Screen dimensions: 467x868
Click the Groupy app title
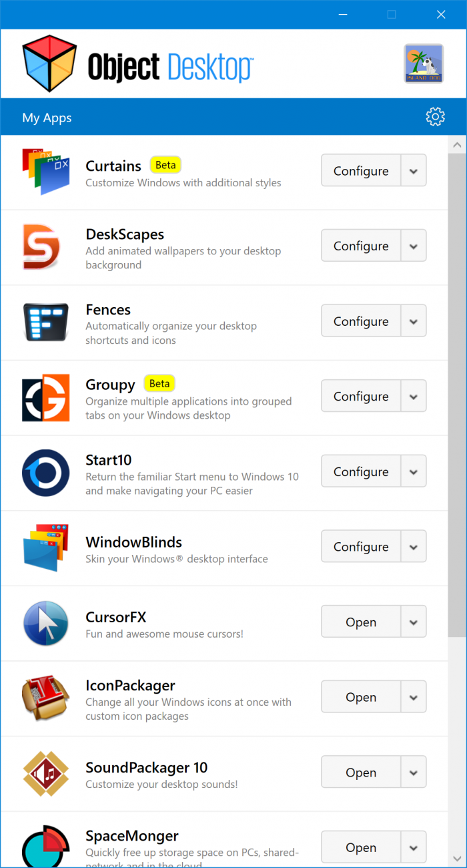(110, 385)
